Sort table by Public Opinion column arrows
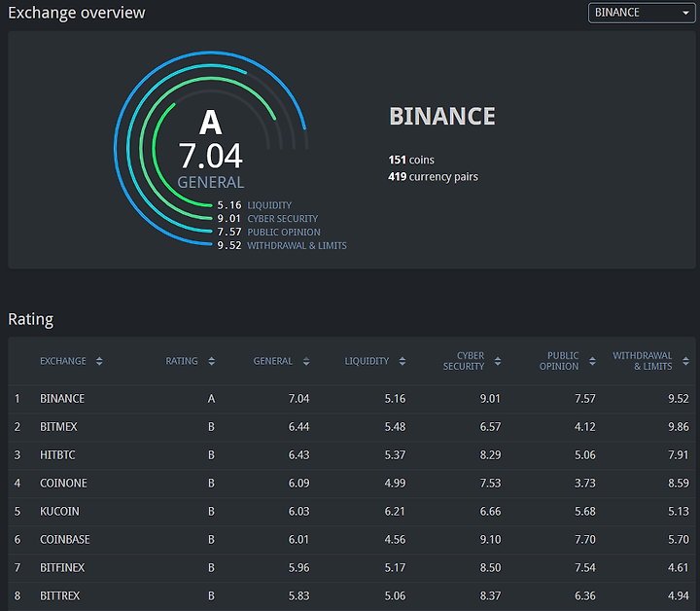 [x=592, y=361]
